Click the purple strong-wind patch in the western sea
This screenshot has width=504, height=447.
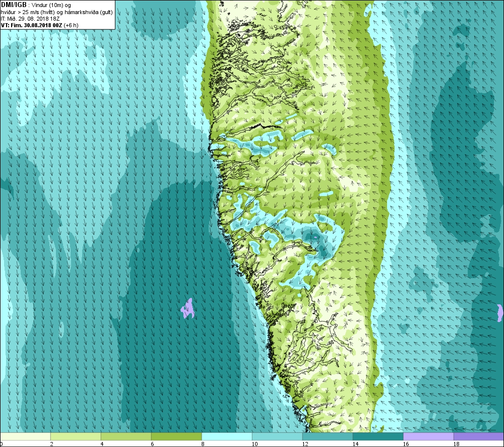(187, 309)
